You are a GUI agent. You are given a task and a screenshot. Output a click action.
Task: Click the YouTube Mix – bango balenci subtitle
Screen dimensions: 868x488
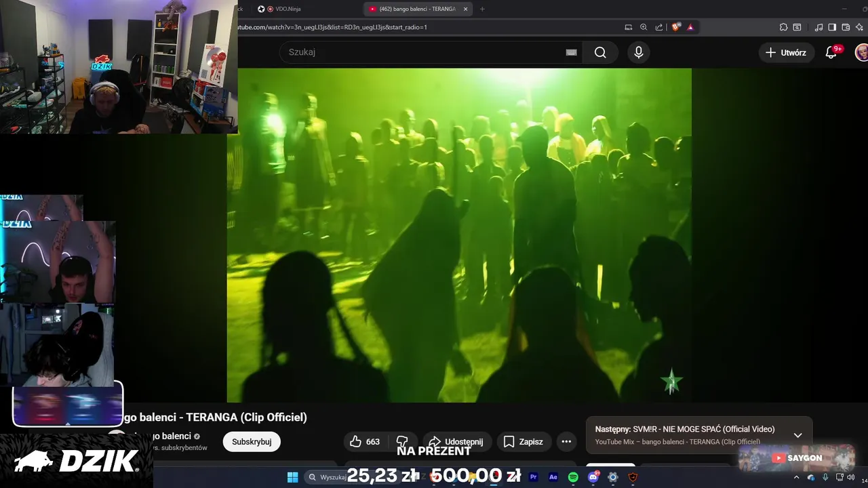[677, 442]
